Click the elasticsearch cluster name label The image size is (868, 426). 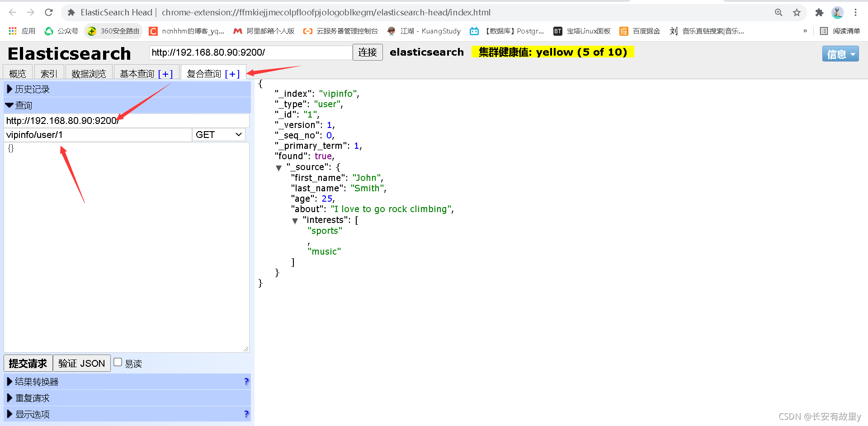pos(427,52)
